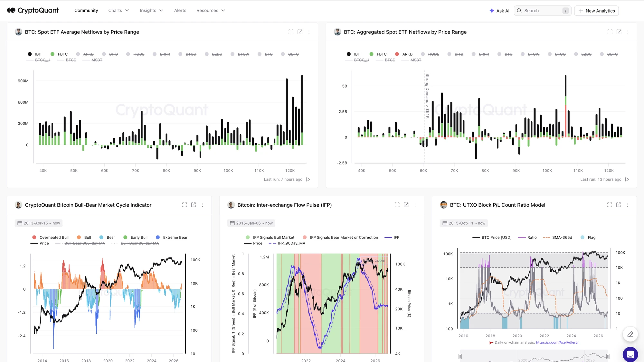
Task: Open the Resources dropdown menu
Action: (211, 11)
